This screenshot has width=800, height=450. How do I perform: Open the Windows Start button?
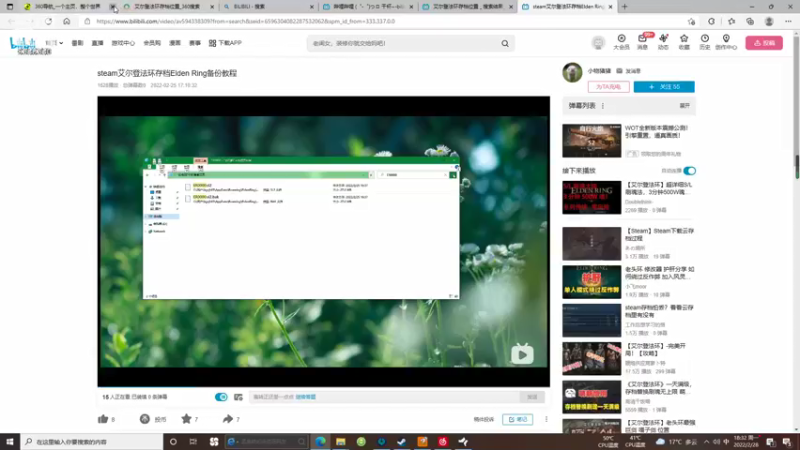[10, 441]
